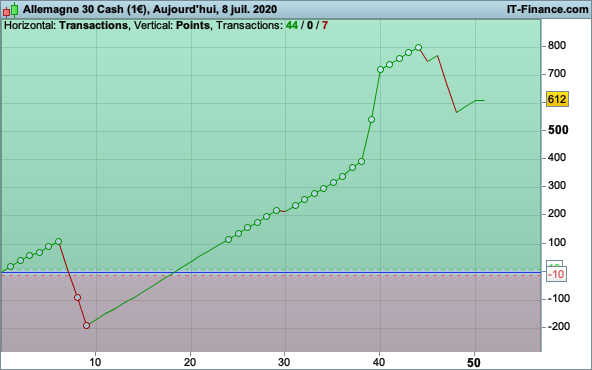Viewport: 592px width, 370px height.
Task: Click the 500 bold y-axis label
Action: click(558, 130)
